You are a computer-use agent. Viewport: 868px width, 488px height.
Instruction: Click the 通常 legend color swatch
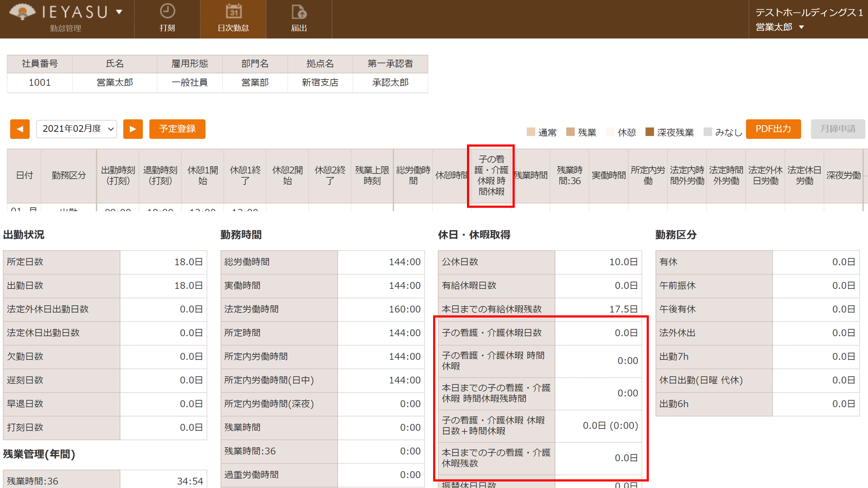pos(531,132)
